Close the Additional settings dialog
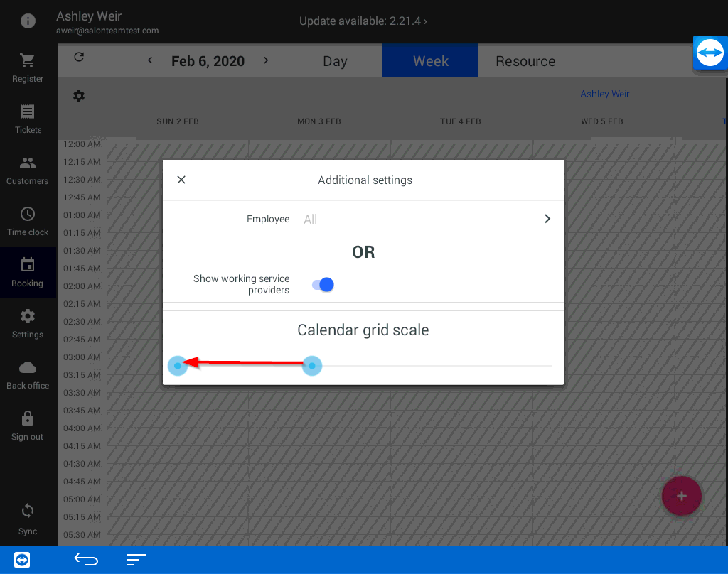 click(181, 180)
